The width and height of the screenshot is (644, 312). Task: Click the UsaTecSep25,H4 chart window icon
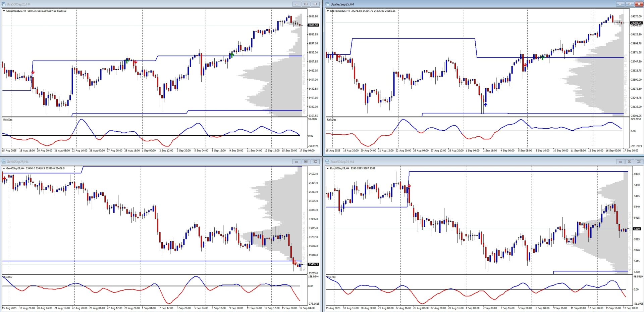327,4
